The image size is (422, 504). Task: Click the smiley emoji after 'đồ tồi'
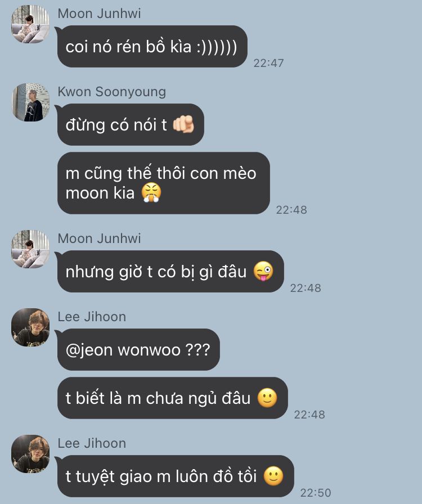pos(273,476)
